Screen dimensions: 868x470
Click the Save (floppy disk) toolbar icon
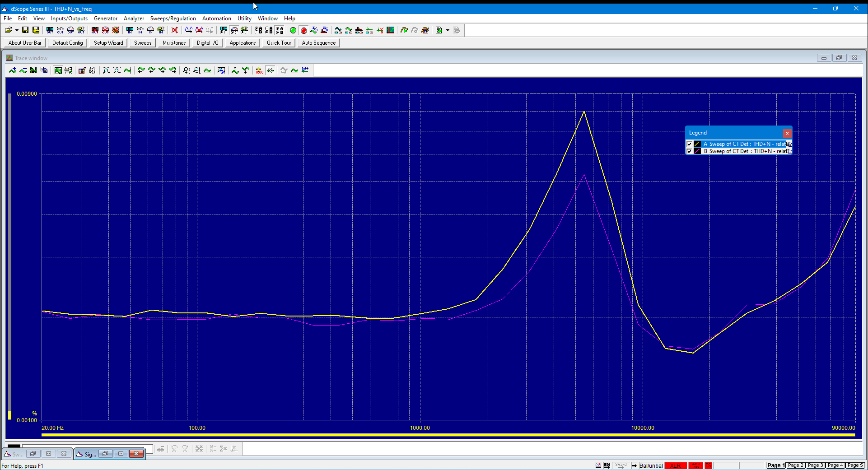point(25,30)
